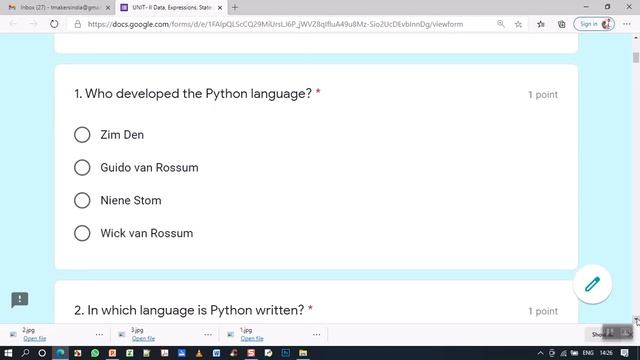640x360 pixels.
Task: Open file link for 3.jpg download
Action: point(143,338)
